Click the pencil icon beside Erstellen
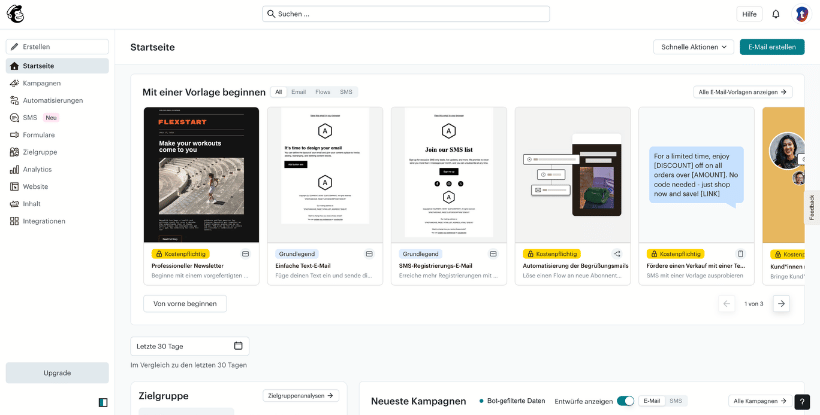Image resolution: width=820 pixels, height=415 pixels. point(15,47)
